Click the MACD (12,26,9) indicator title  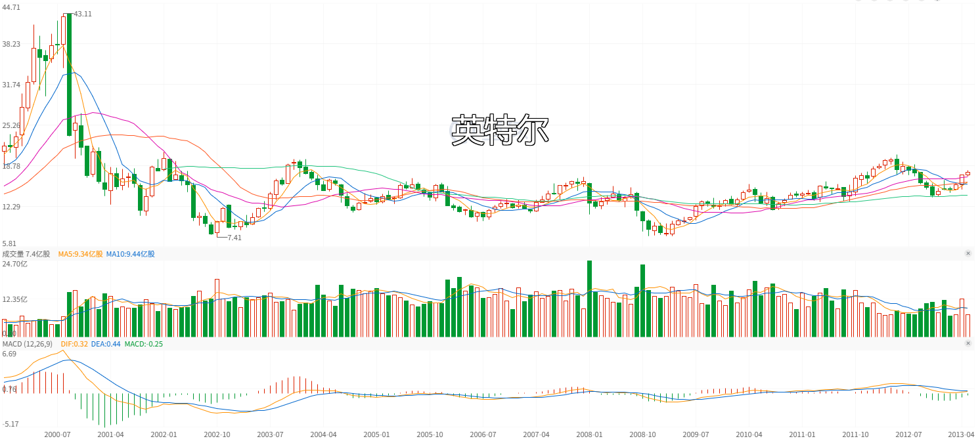(27, 344)
